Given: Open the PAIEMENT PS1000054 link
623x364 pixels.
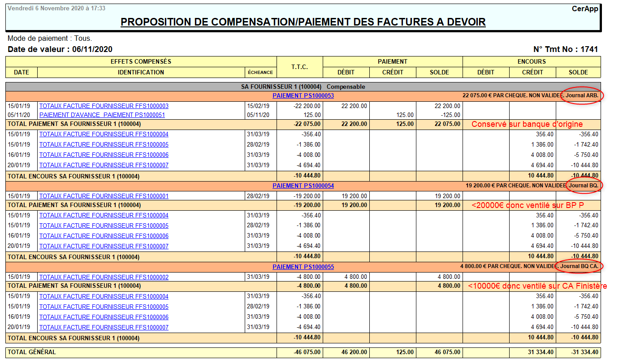Looking at the screenshot, I should tap(303, 186).
